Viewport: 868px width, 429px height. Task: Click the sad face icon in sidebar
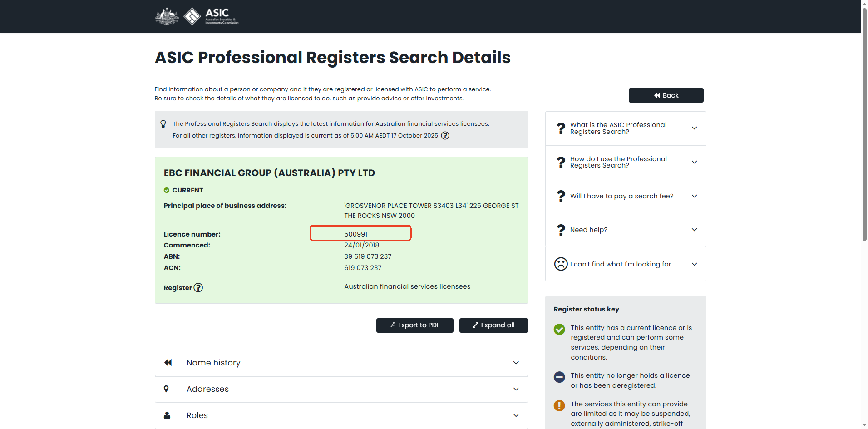pyautogui.click(x=561, y=264)
